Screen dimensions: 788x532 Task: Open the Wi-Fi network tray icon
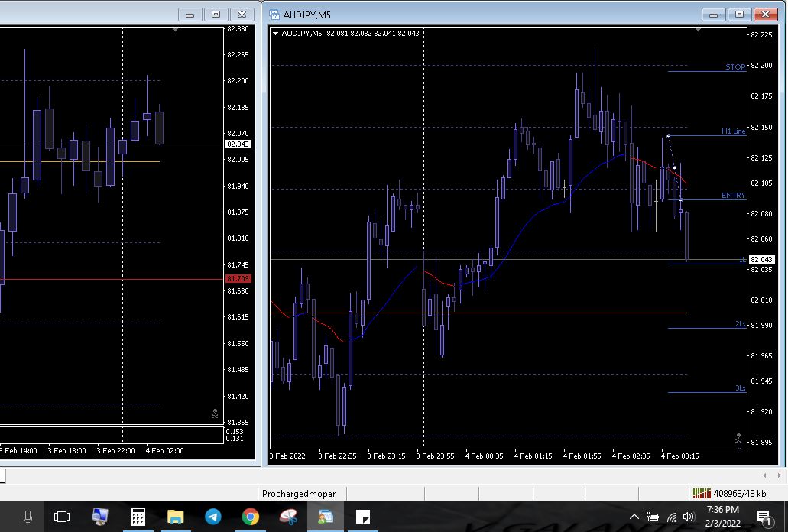pos(671,517)
